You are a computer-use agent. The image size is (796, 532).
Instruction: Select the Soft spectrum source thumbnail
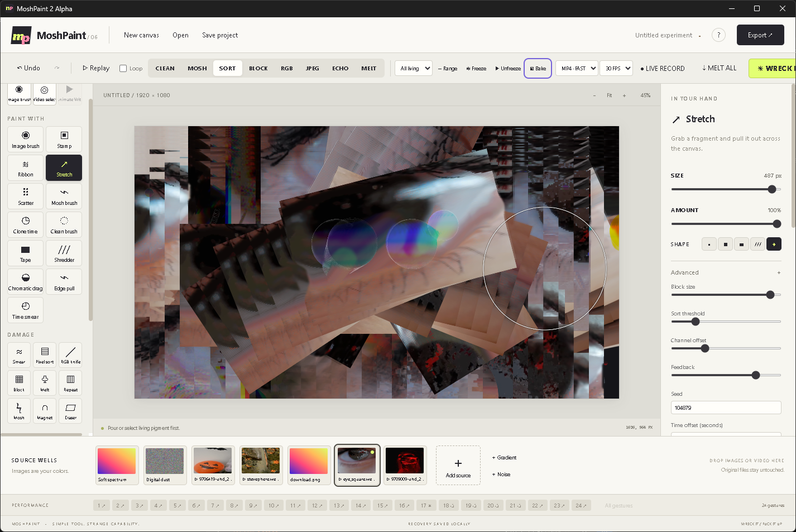coord(117,466)
